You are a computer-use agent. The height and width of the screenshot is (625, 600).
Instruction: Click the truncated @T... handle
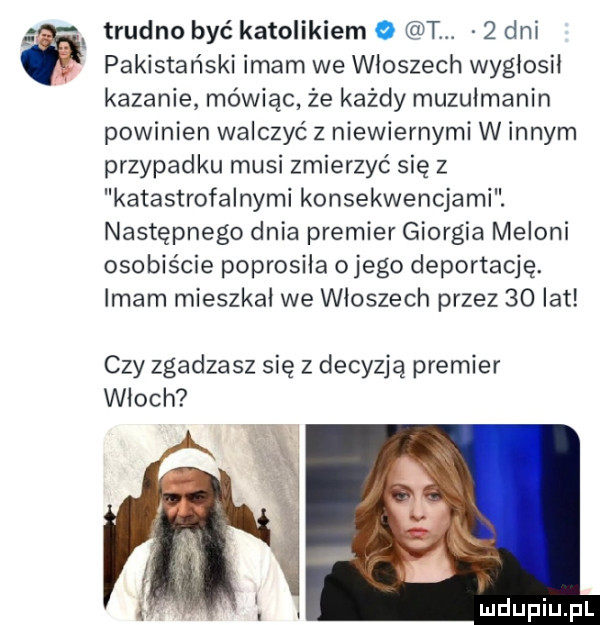[x=432, y=32]
